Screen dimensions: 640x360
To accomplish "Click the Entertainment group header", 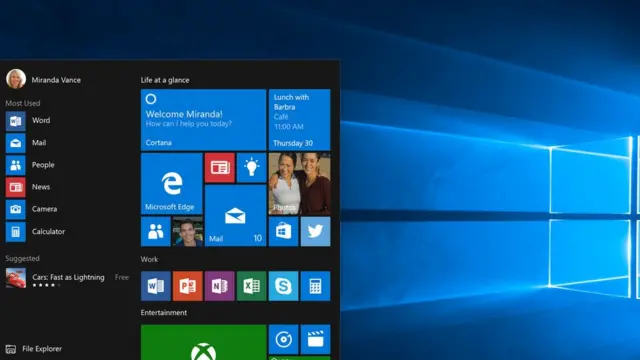I will 164,313.
